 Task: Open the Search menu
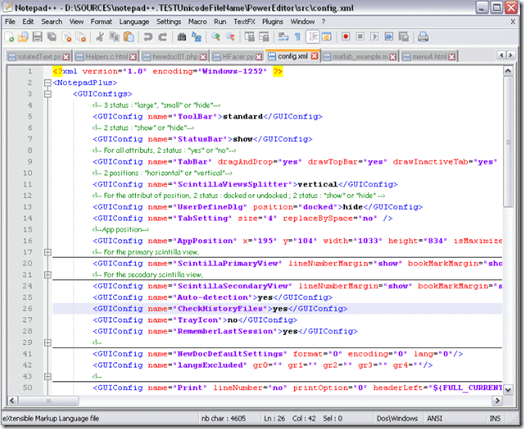pos(52,22)
